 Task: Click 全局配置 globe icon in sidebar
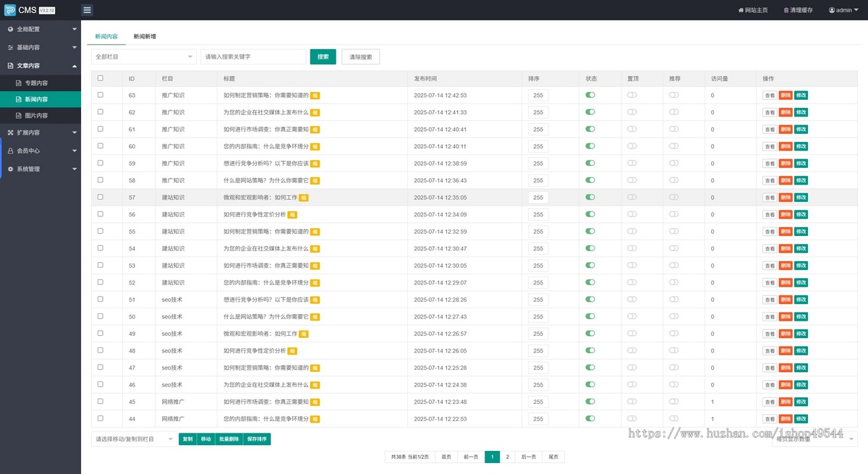click(10, 30)
